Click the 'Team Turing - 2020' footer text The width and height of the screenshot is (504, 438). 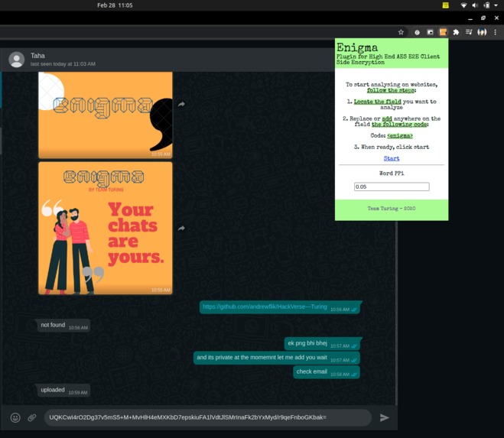coord(392,208)
